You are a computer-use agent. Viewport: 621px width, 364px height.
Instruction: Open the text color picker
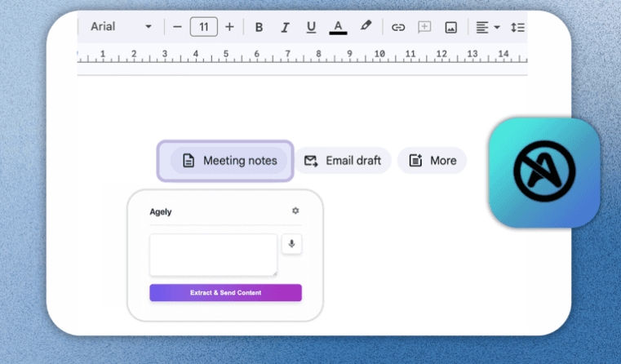pos(338,27)
